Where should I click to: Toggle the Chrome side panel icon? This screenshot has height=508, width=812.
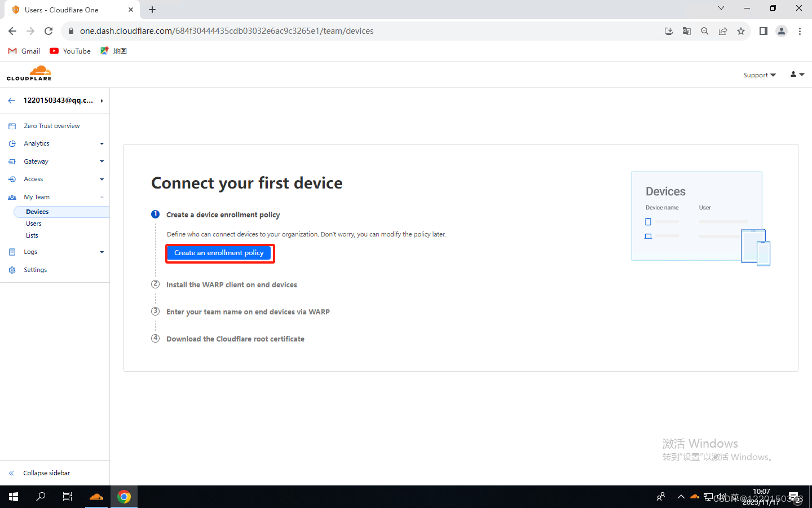point(764,31)
